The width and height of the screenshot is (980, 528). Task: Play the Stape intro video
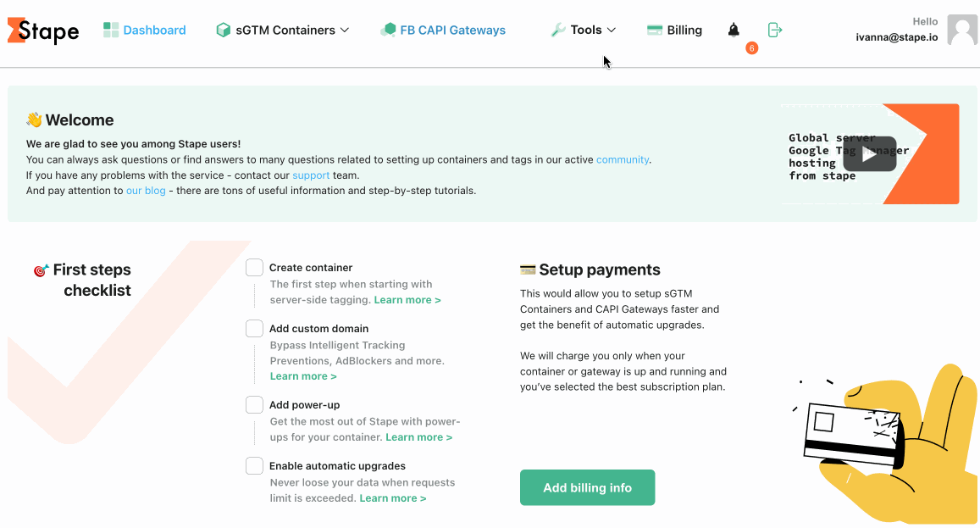pyautogui.click(x=869, y=154)
